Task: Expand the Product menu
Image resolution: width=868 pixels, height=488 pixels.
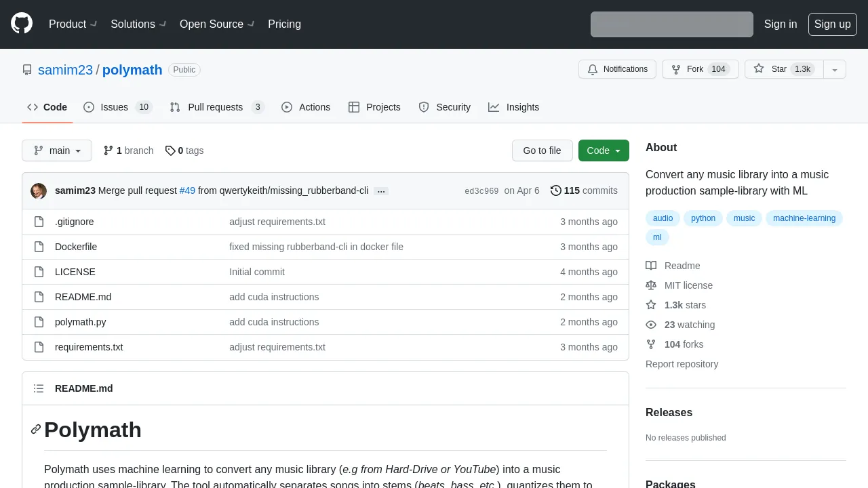Action: [74, 24]
